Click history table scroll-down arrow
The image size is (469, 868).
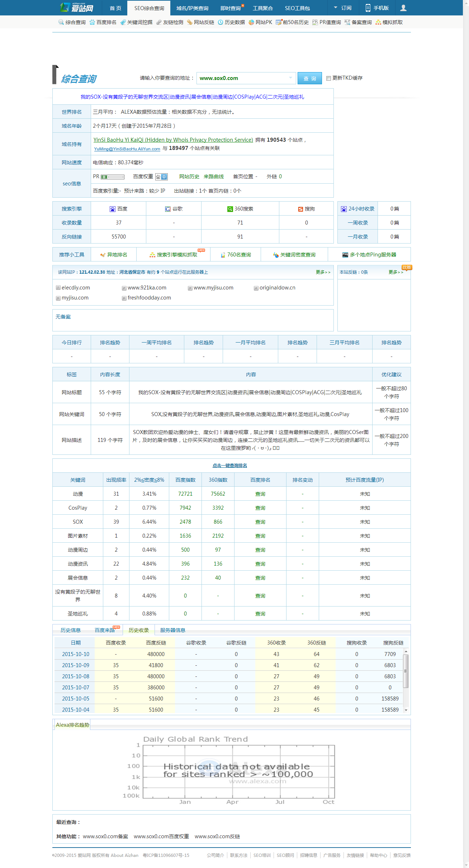(406, 710)
